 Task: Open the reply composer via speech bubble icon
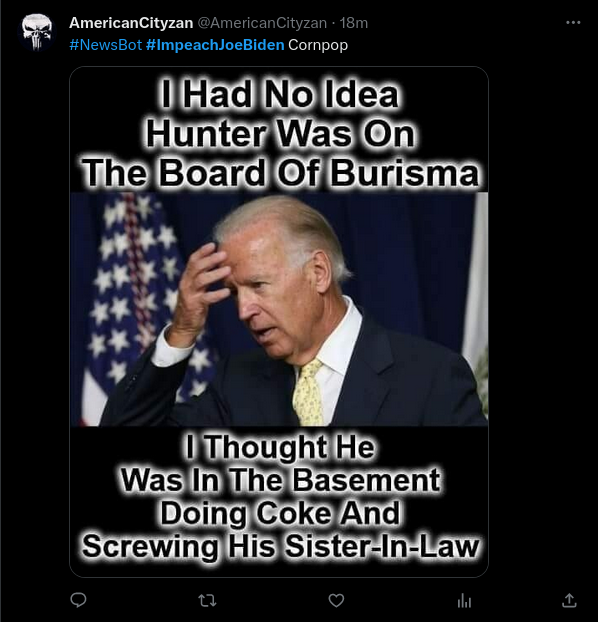pyautogui.click(x=78, y=600)
